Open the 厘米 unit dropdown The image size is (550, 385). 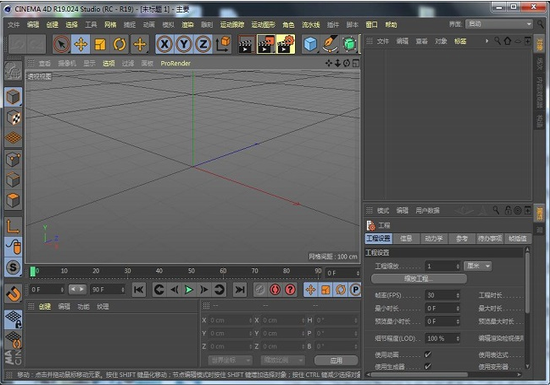click(478, 266)
